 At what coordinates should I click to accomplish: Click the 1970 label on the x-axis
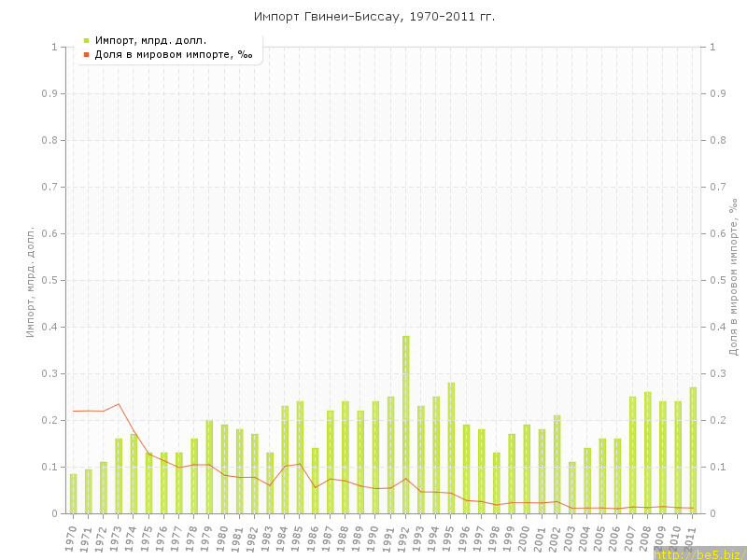[71, 537]
